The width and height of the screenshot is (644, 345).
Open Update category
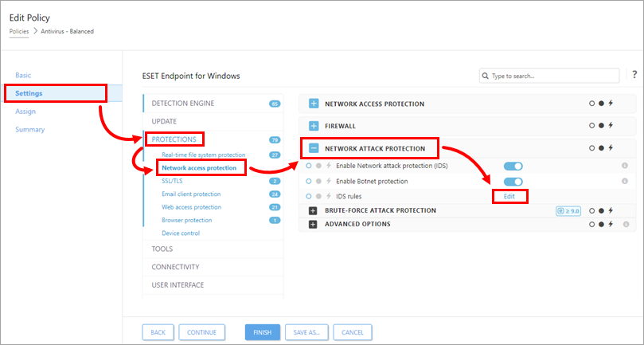pyautogui.click(x=213, y=121)
